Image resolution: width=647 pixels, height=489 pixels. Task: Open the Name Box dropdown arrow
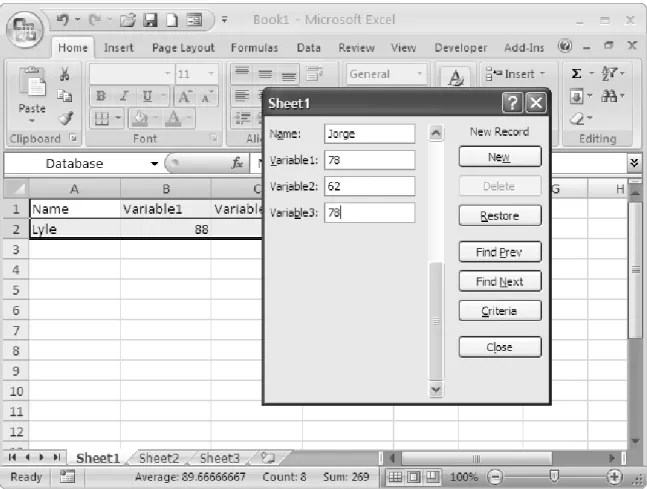154,163
